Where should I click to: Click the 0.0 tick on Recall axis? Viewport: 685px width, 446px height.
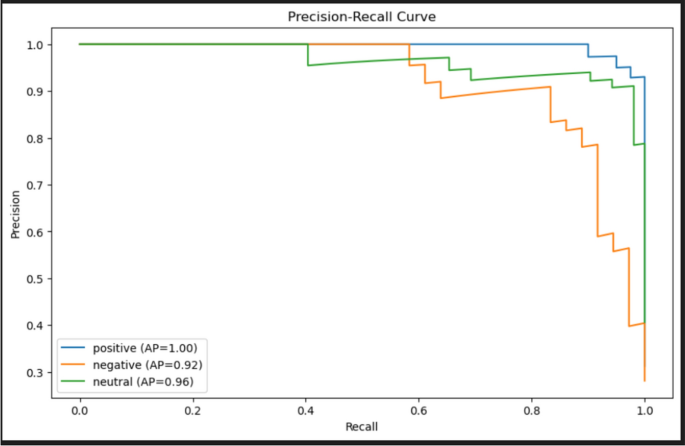pyautogui.click(x=79, y=408)
